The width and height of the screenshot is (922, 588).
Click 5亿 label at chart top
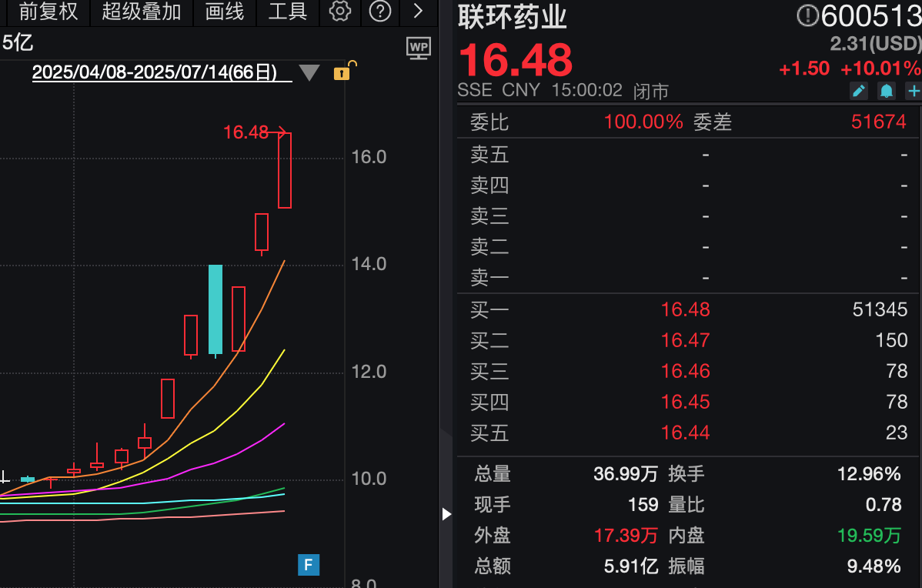(18, 42)
